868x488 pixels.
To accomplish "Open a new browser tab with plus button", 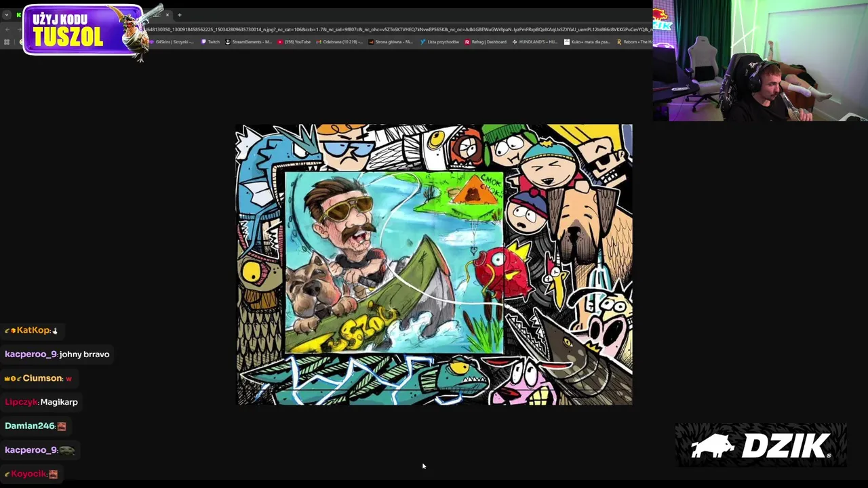I will pos(180,15).
